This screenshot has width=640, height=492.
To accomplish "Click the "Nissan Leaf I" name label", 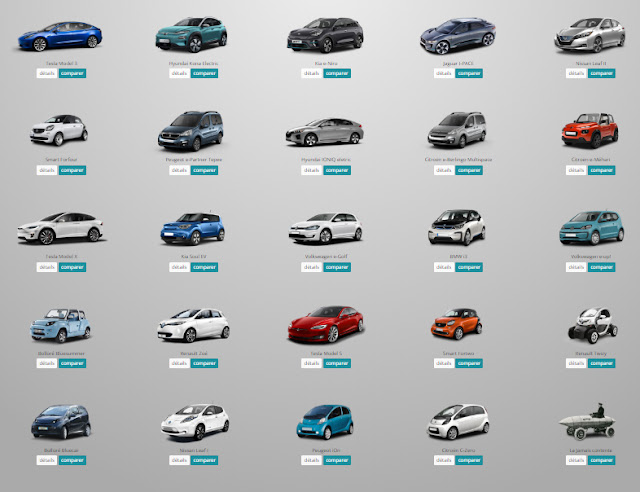I will tap(194, 450).
